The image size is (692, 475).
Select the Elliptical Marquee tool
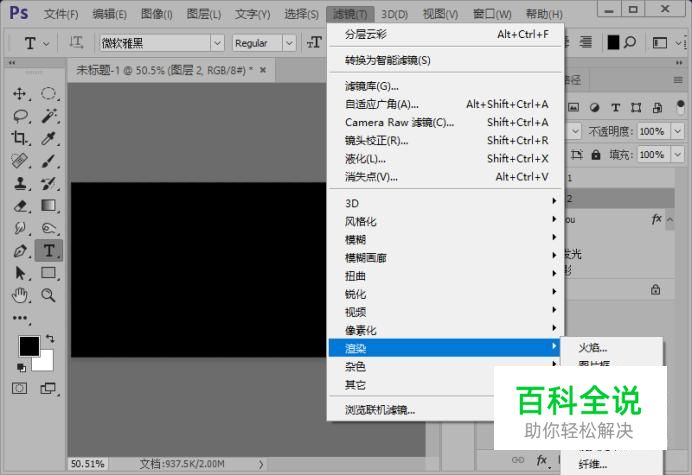tap(48, 94)
